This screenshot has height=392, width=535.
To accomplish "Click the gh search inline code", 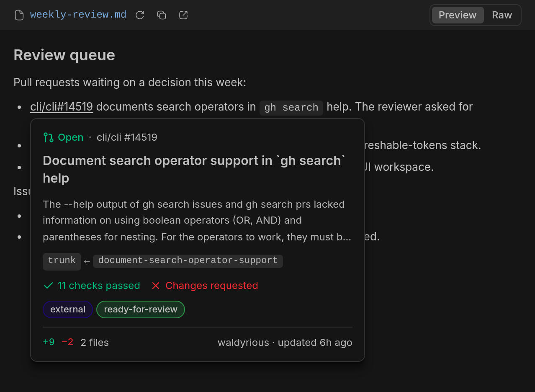I will point(291,108).
